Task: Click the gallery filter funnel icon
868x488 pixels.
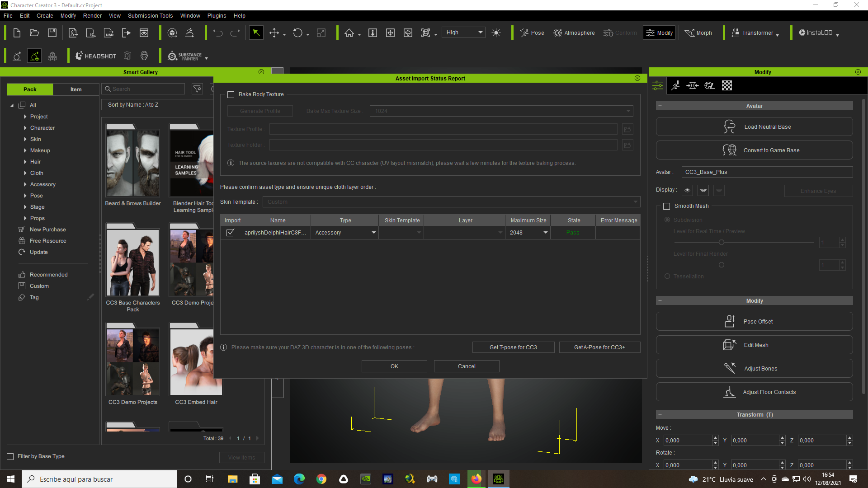Action: point(198,89)
